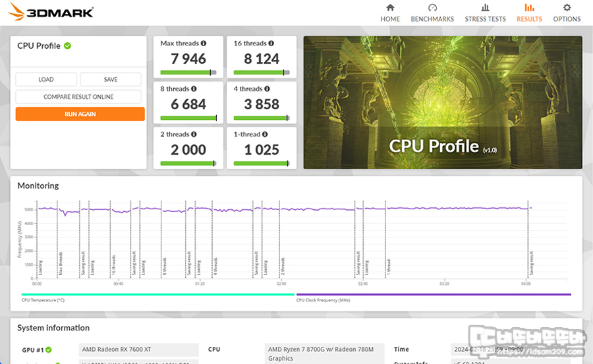Switch to the Benchmarks tab
This screenshot has width=593, height=364.
(x=432, y=13)
